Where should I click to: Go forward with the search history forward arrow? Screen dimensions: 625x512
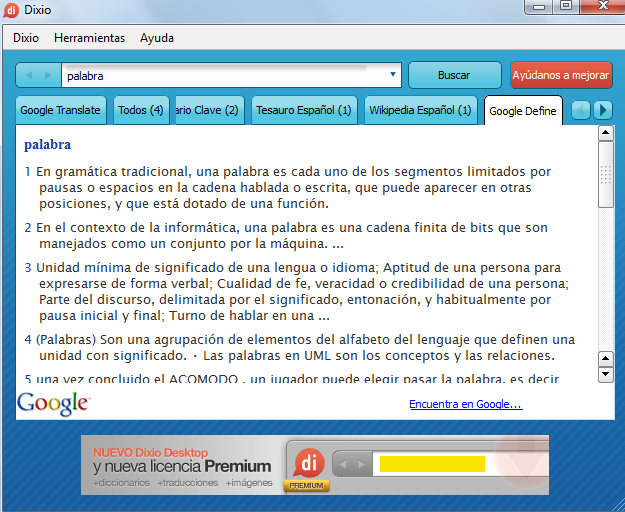(x=48, y=75)
